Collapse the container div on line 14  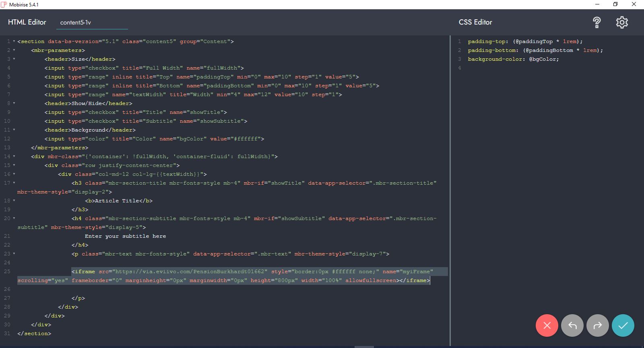[14, 156]
